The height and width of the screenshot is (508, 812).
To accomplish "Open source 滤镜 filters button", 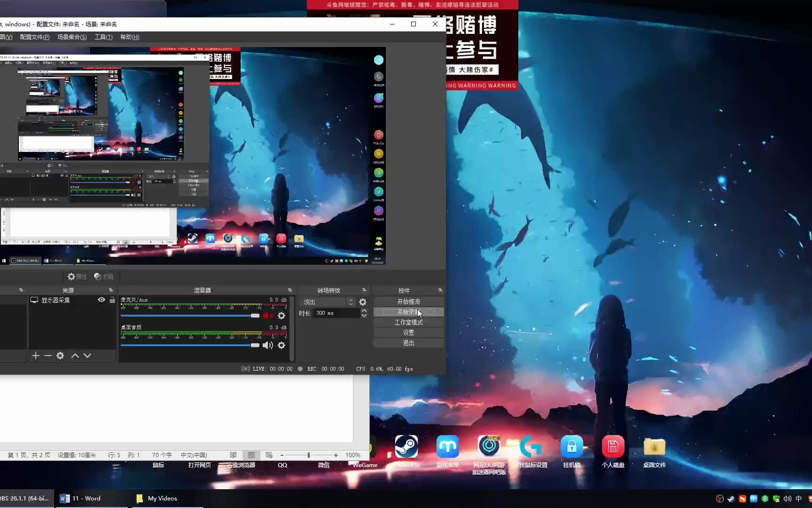I will pyautogui.click(x=104, y=277).
